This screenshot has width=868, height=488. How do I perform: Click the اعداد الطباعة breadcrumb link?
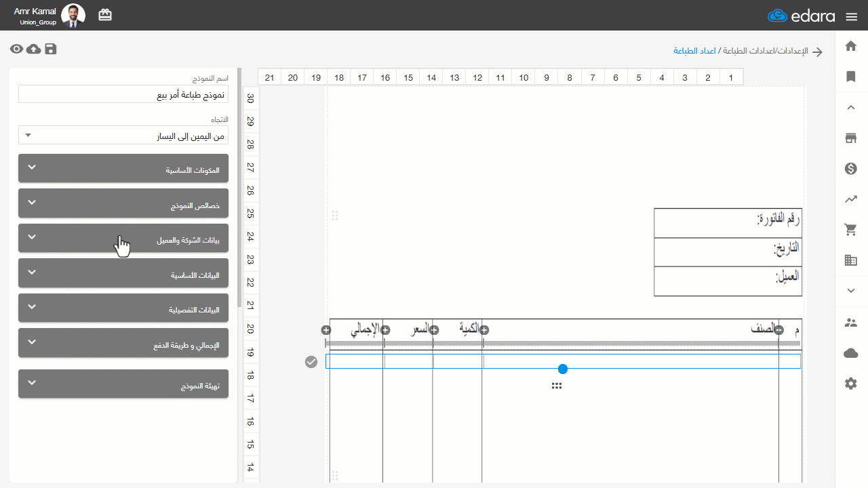click(694, 51)
